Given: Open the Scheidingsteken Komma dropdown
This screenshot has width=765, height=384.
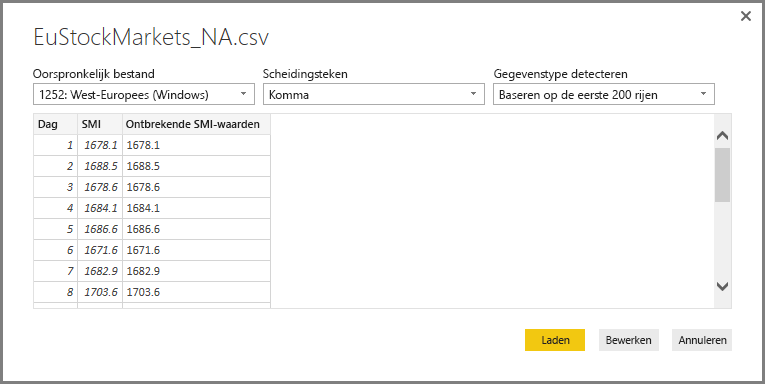Looking at the screenshot, I should pos(374,94).
